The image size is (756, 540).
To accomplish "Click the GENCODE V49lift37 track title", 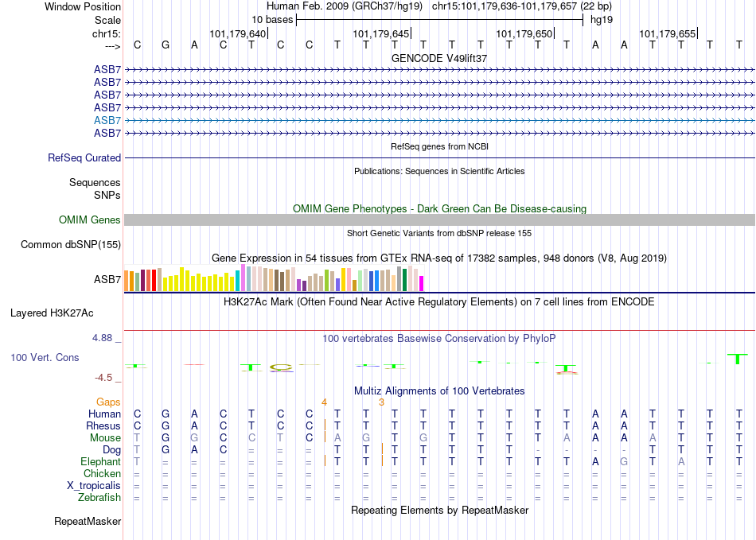I will point(439,58).
